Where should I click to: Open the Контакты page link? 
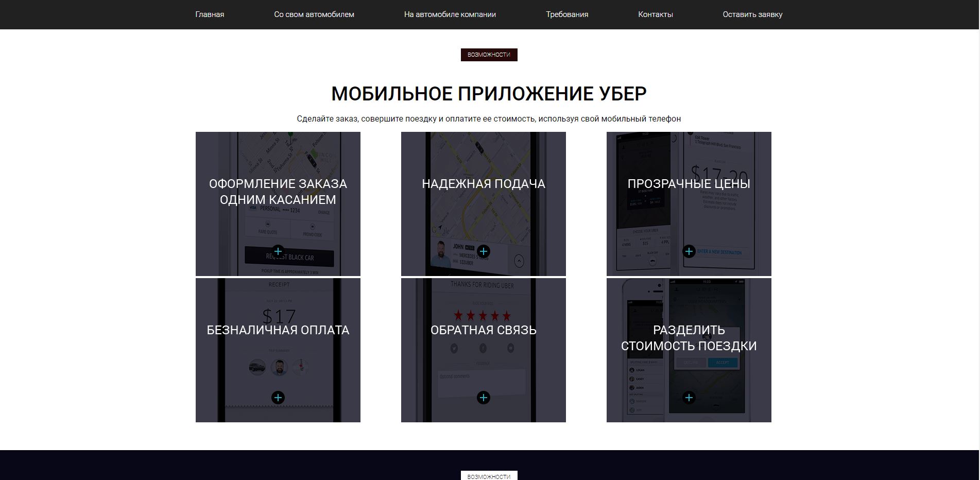click(x=656, y=14)
